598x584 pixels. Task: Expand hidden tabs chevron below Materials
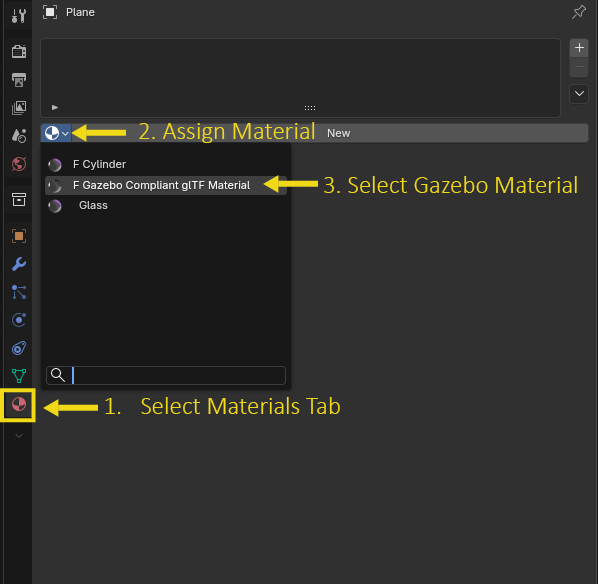pos(19,436)
